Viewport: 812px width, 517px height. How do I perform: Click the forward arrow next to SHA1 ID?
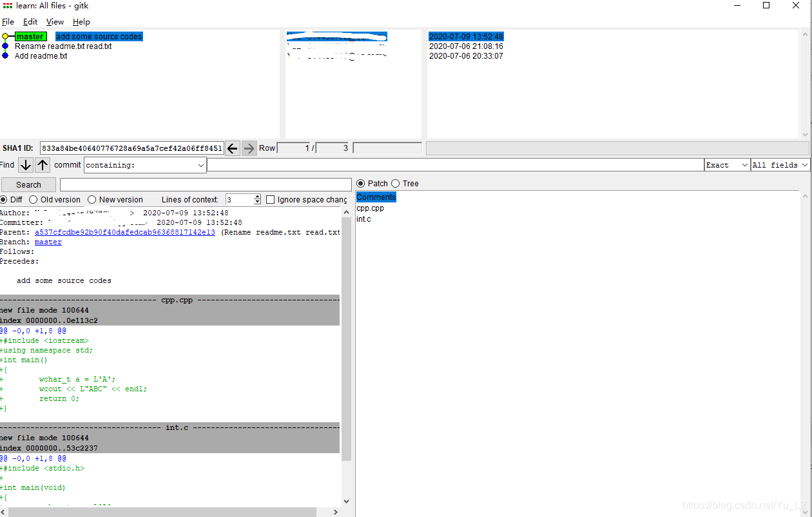pos(249,148)
